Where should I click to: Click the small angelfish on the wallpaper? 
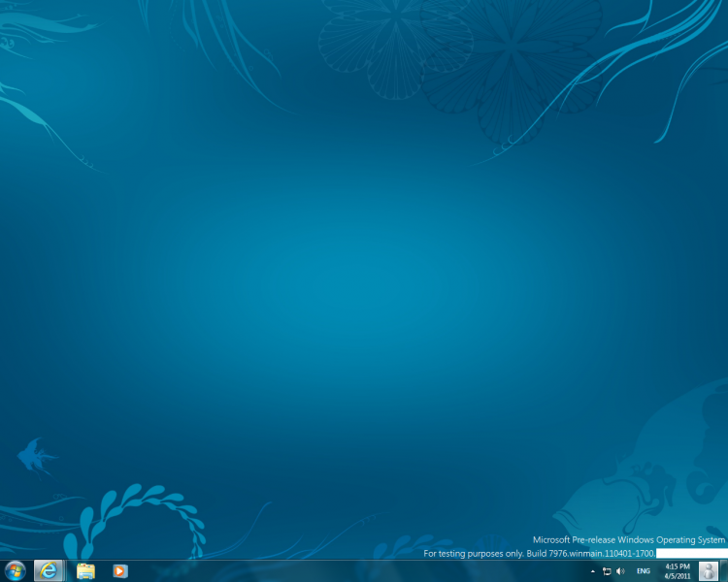(x=37, y=457)
